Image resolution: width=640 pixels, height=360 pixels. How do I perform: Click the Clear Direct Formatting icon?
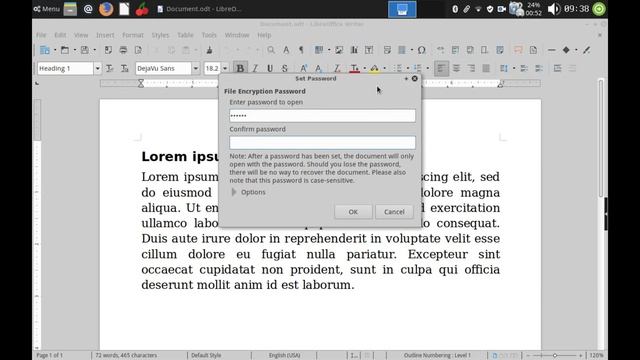(337, 69)
